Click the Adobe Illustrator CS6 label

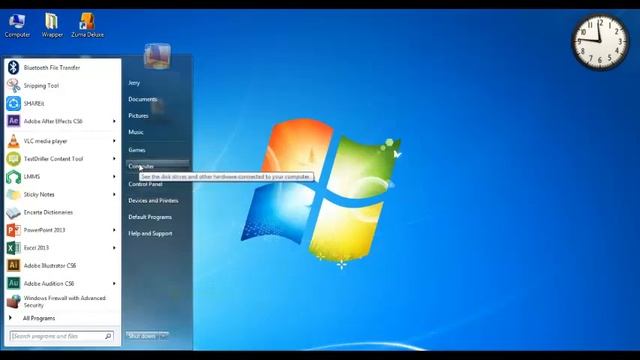[50, 266]
